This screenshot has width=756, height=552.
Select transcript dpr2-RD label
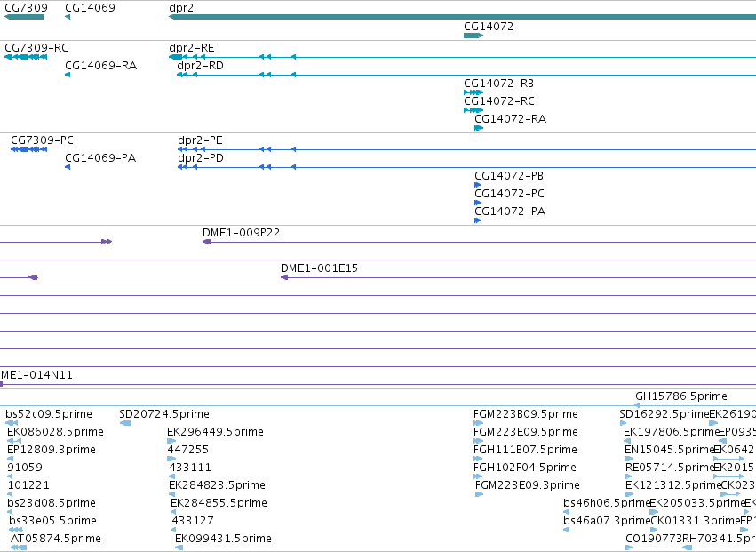click(x=201, y=65)
